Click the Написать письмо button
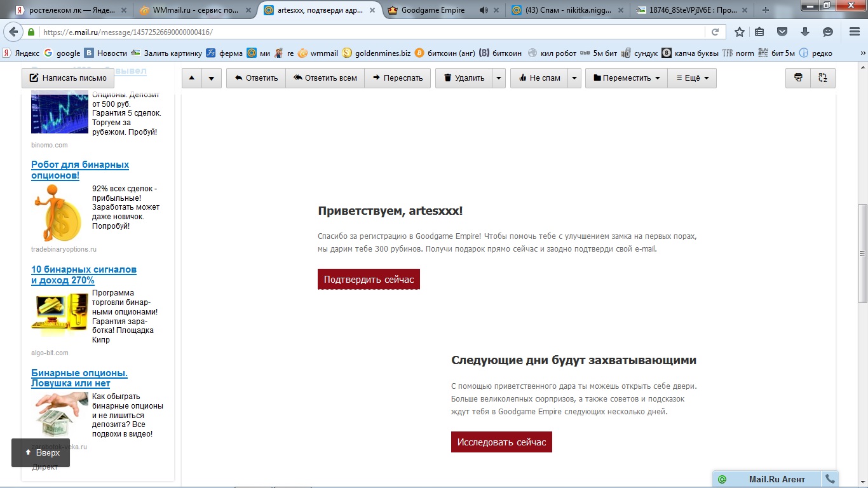The image size is (868, 488). [68, 78]
